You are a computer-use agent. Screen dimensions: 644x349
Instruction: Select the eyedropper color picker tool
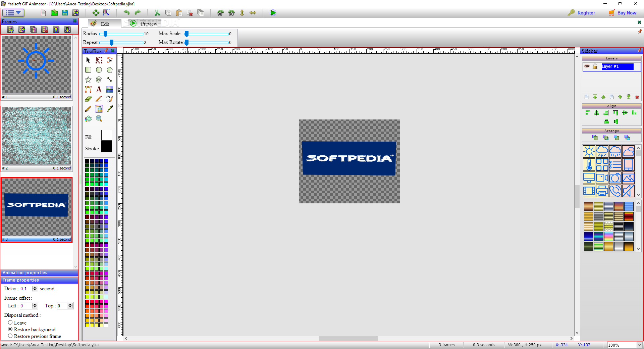(x=110, y=109)
